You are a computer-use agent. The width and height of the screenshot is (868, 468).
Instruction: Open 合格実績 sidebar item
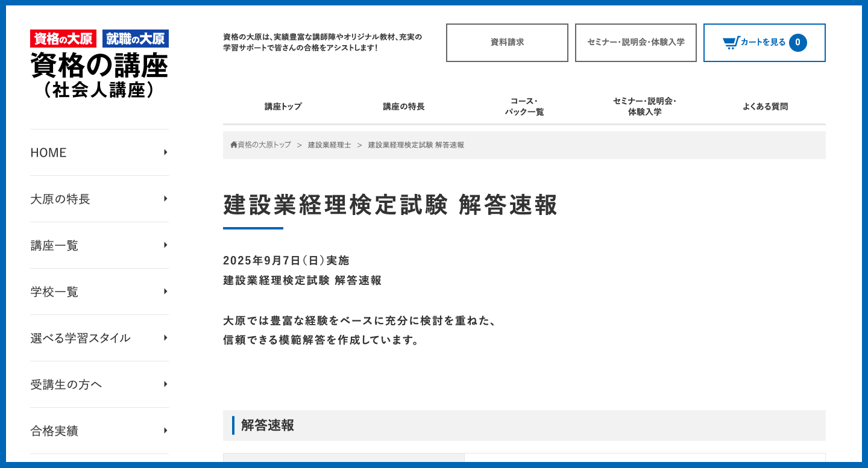click(x=54, y=431)
